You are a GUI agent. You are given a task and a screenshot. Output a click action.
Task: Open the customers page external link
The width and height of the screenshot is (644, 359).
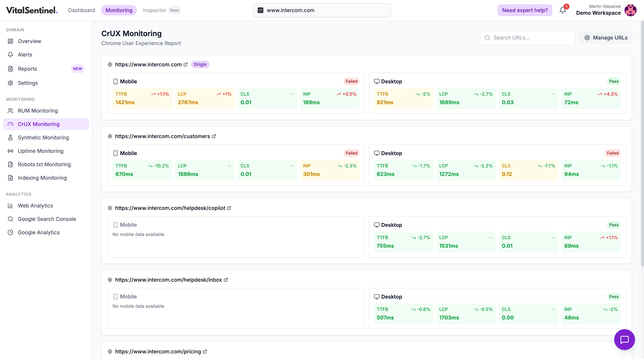pyautogui.click(x=214, y=136)
